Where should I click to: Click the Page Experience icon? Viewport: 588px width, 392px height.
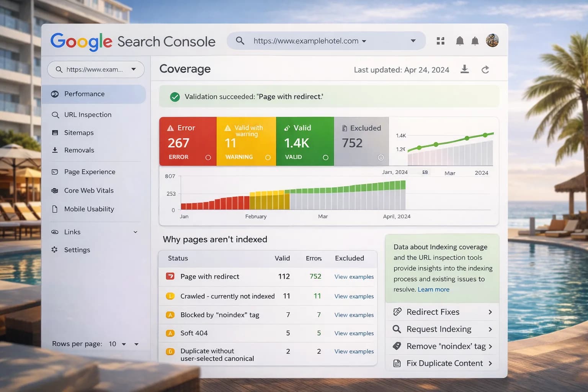coord(55,172)
